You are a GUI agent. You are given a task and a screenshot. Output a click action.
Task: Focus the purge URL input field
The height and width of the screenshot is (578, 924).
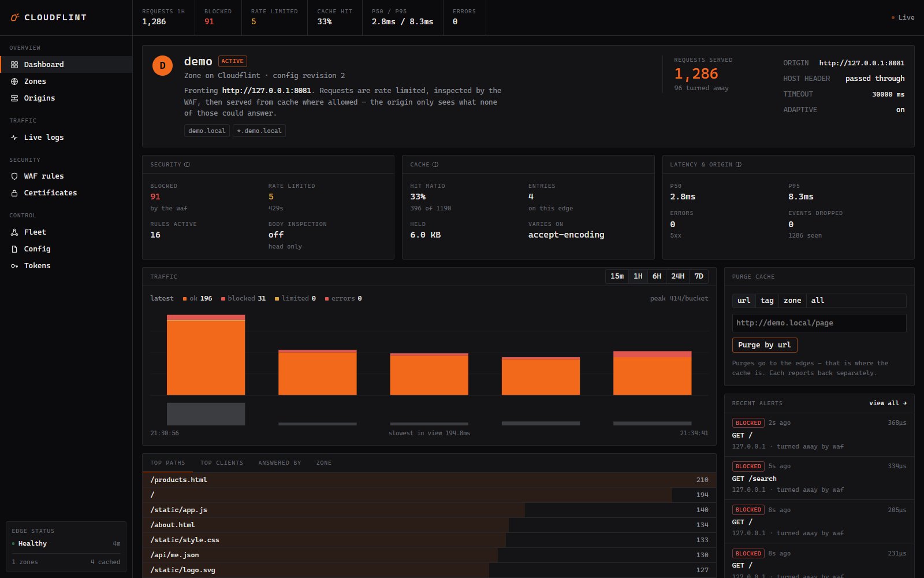819,323
